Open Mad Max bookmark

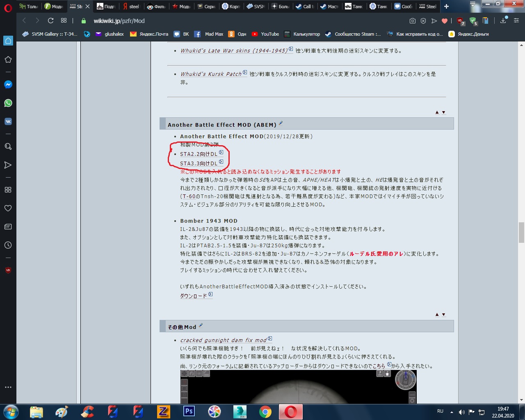209,34
